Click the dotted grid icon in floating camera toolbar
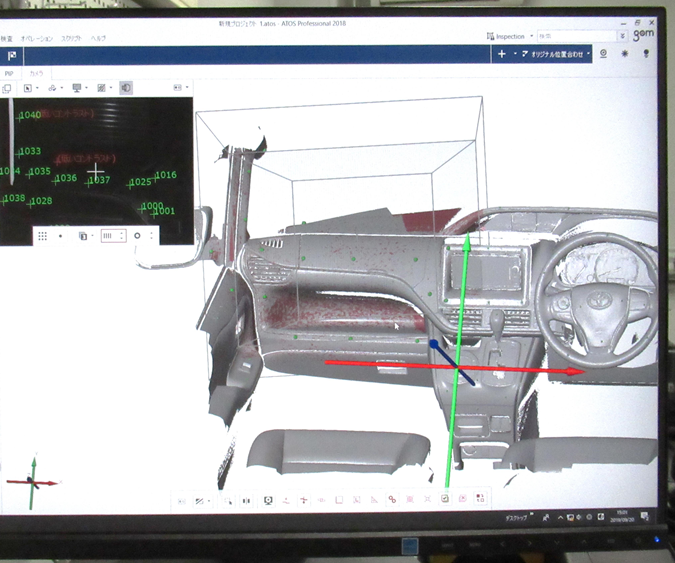The image size is (675, 563). (x=42, y=236)
